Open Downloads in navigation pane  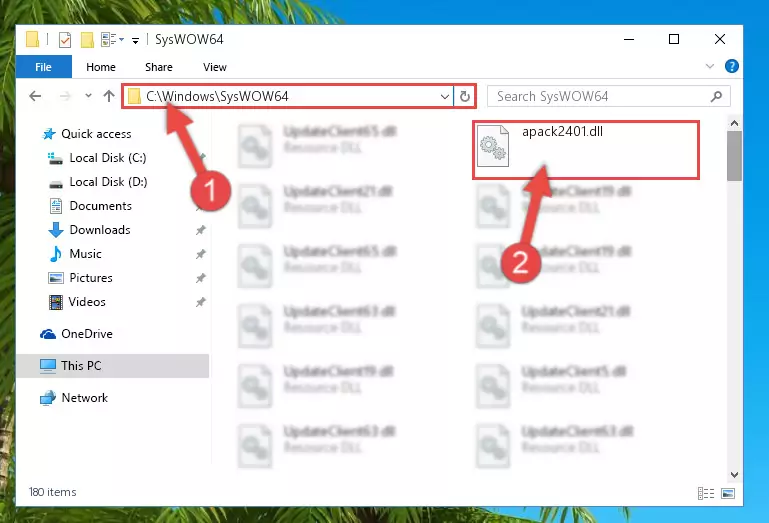pos(100,230)
